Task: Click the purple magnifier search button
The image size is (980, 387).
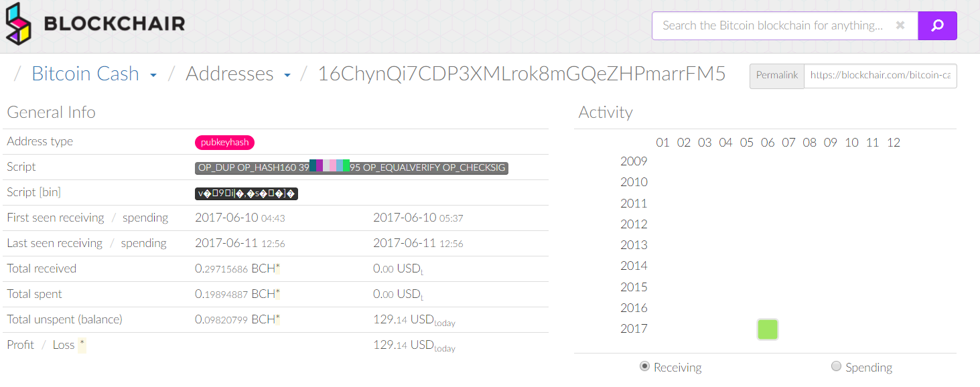Action: pyautogui.click(x=937, y=25)
